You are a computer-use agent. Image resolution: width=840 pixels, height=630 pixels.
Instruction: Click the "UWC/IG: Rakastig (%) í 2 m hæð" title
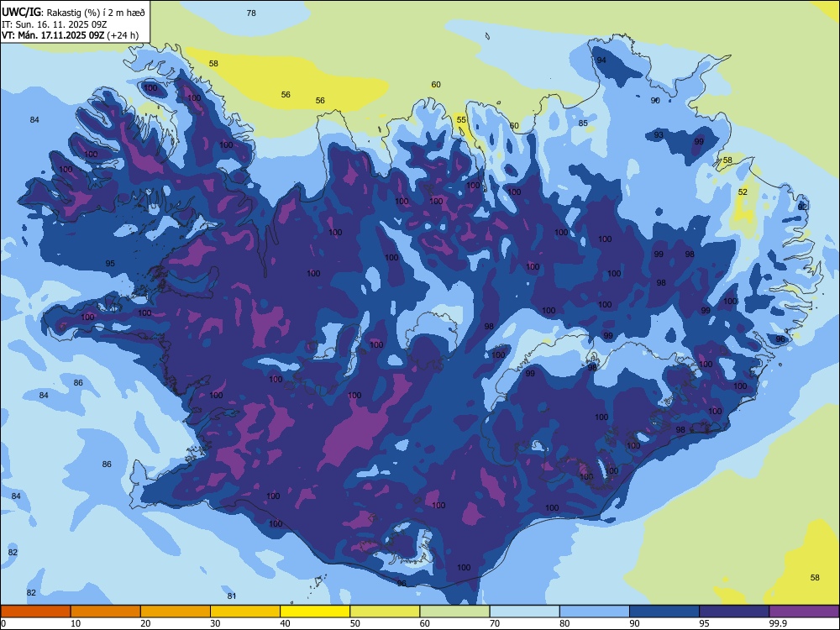click(73, 12)
